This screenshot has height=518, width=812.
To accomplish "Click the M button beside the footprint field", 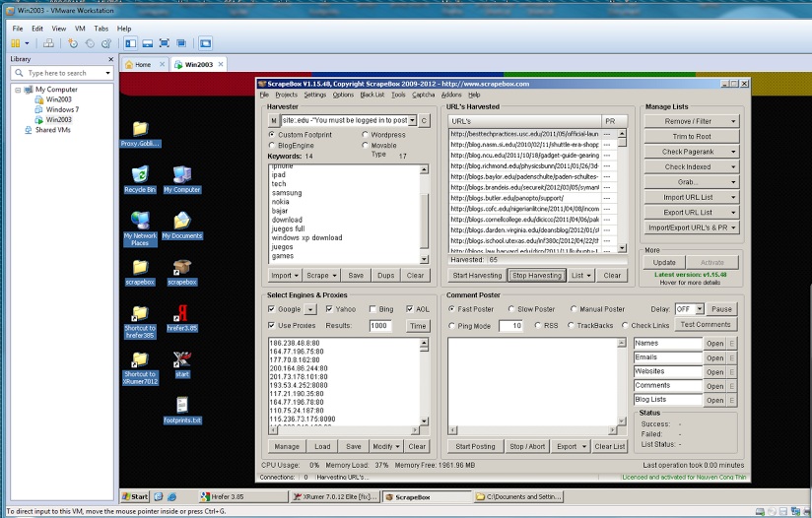I will 273,120.
